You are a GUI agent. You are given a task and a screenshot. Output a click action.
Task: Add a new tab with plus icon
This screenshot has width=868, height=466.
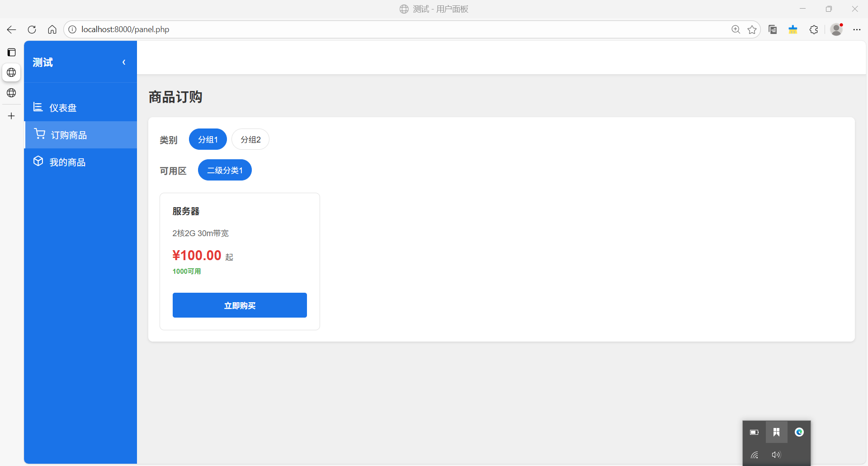pyautogui.click(x=11, y=116)
